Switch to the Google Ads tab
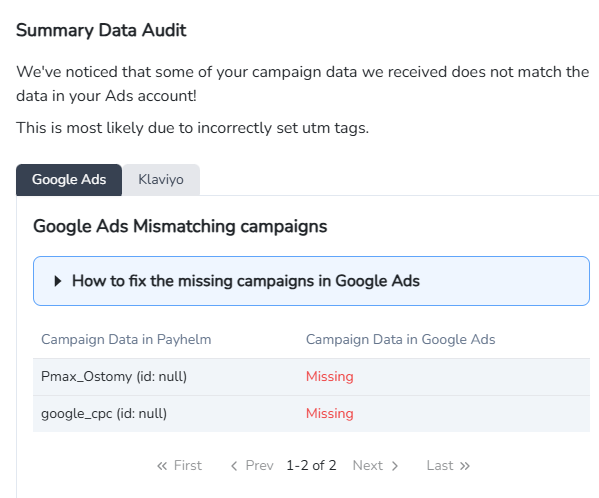The width and height of the screenshot is (599, 498). pos(69,180)
